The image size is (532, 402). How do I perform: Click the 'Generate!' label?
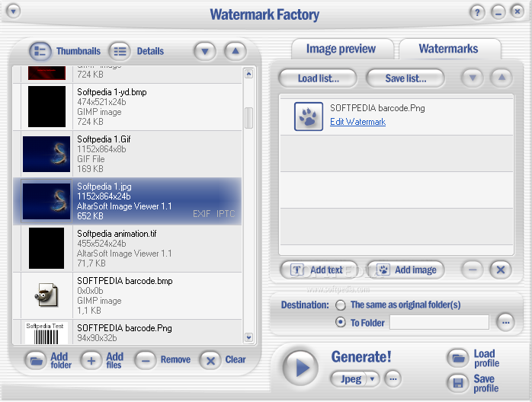tap(361, 356)
